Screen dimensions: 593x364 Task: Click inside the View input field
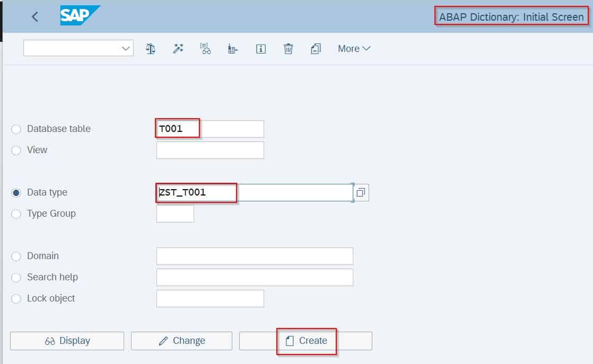coord(210,150)
